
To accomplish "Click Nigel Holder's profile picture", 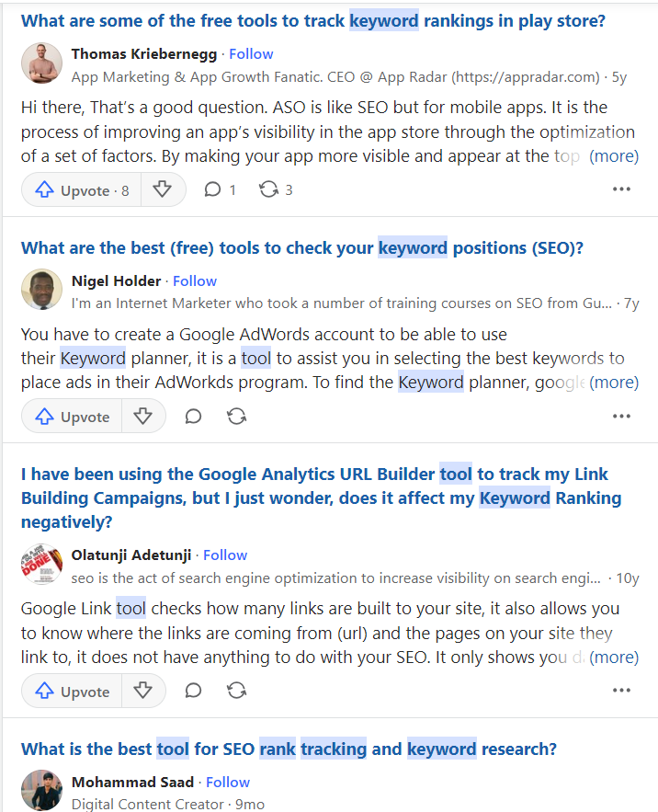I will (x=40, y=290).
